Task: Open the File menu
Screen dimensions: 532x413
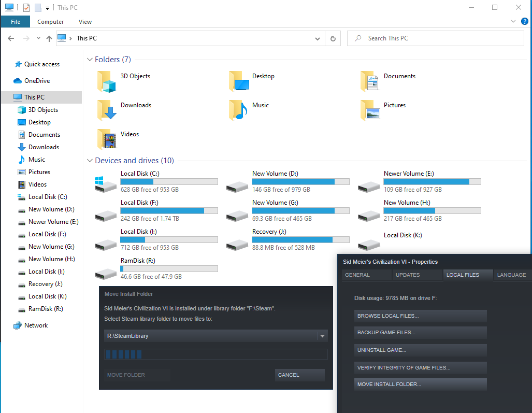Action: click(x=16, y=22)
